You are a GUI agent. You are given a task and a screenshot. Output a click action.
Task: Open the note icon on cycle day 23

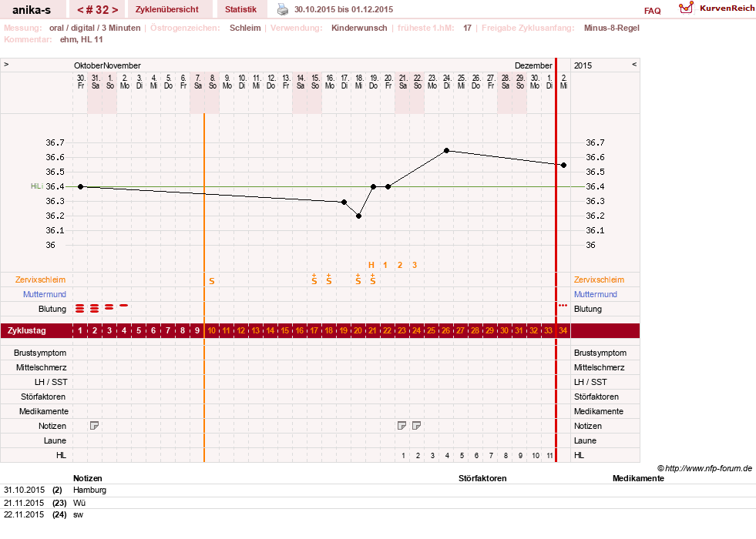click(402, 426)
